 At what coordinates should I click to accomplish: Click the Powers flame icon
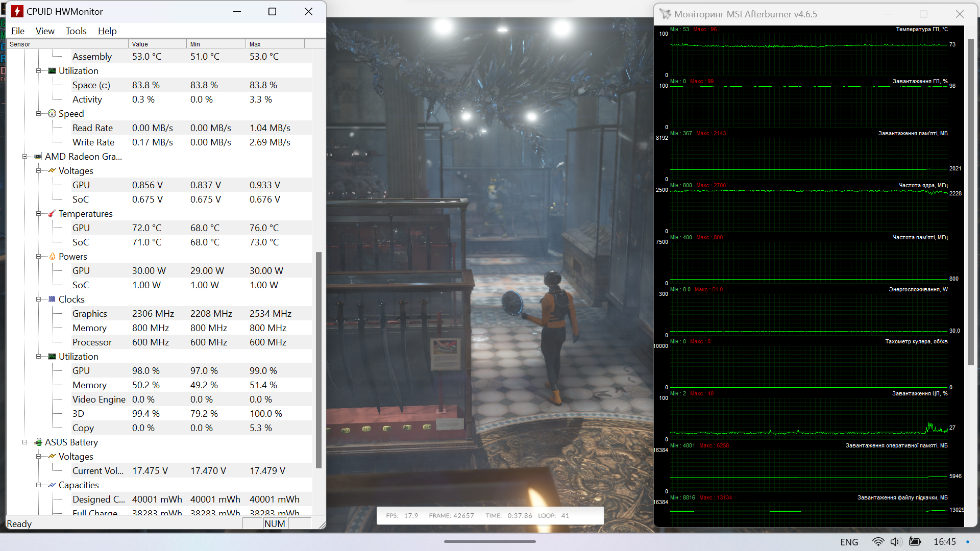[x=52, y=257]
